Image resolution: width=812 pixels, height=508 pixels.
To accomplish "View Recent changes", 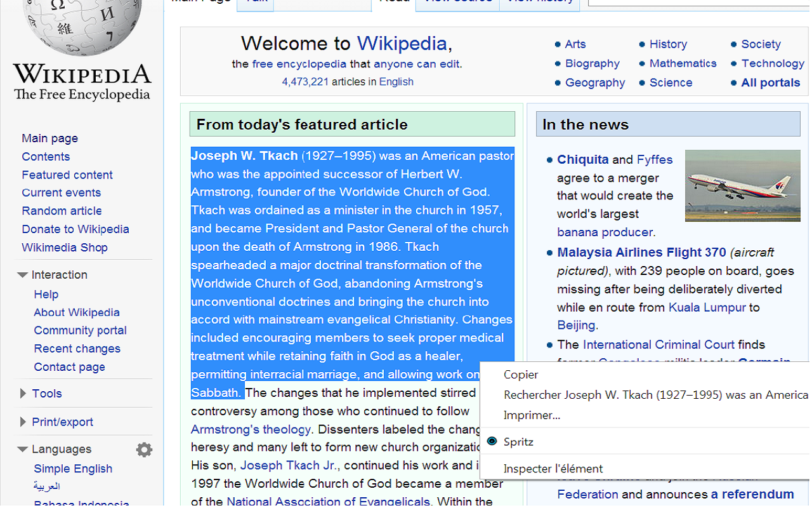I will tap(77, 349).
